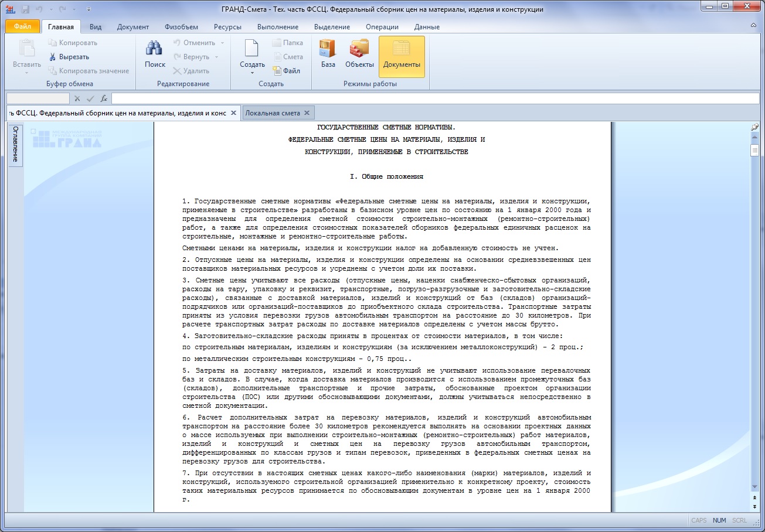
Task: Select the Локальная смета document tab
Action: tap(273, 113)
